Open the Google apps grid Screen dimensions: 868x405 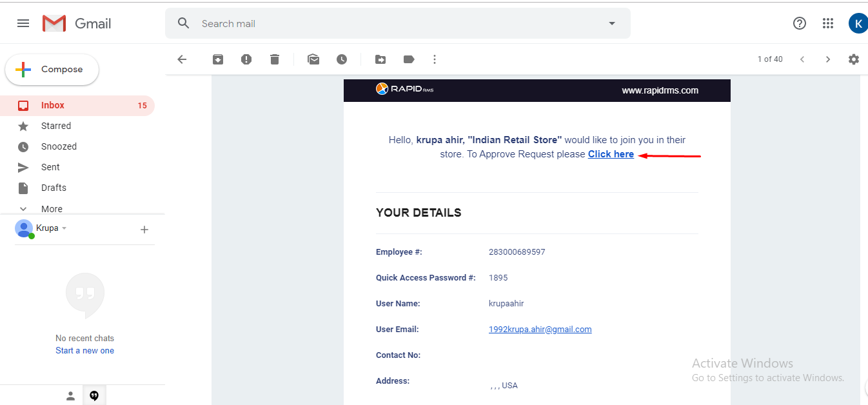pos(828,23)
